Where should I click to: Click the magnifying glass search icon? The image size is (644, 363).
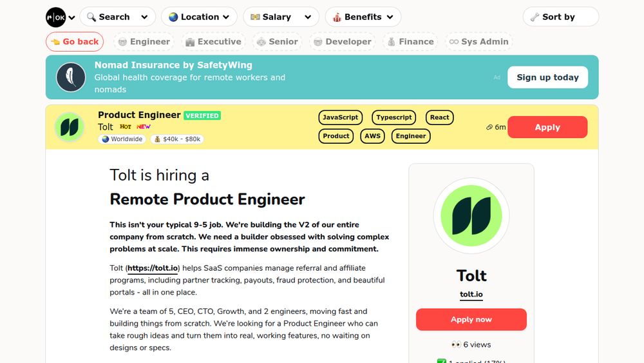click(91, 17)
